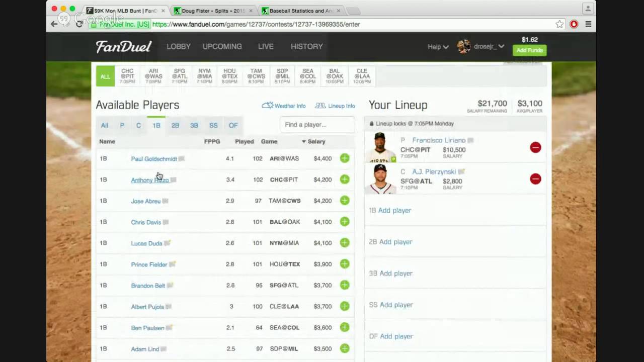The image size is (644, 362).
Task: Click Francisco Liriano name in lineup
Action: point(439,140)
